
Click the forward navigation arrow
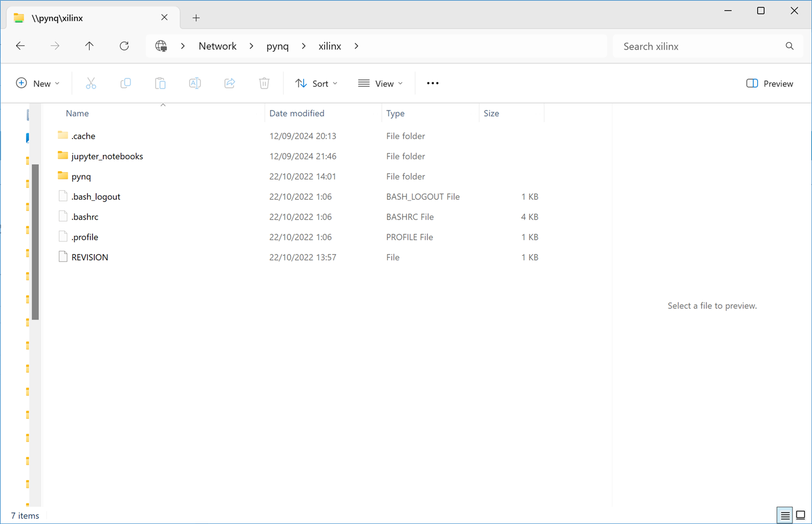[x=55, y=46]
